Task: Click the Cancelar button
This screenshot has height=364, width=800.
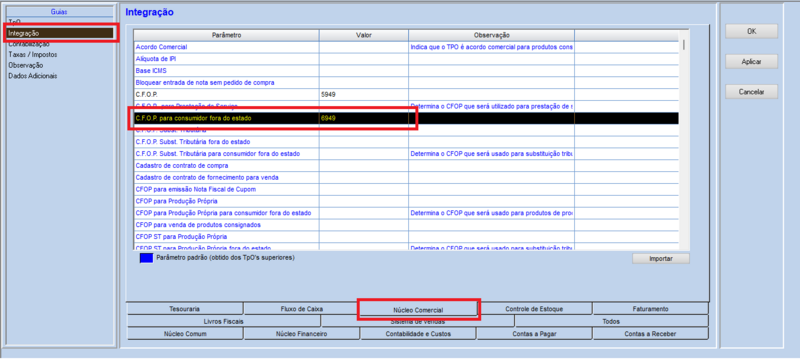Action: (x=752, y=92)
